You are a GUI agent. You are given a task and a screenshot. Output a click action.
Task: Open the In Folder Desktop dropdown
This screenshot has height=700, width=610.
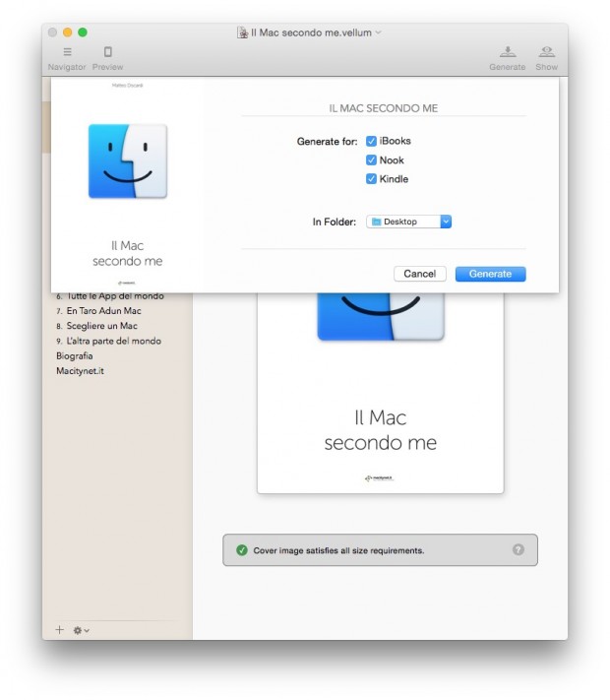pyautogui.click(x=408, y=222)
